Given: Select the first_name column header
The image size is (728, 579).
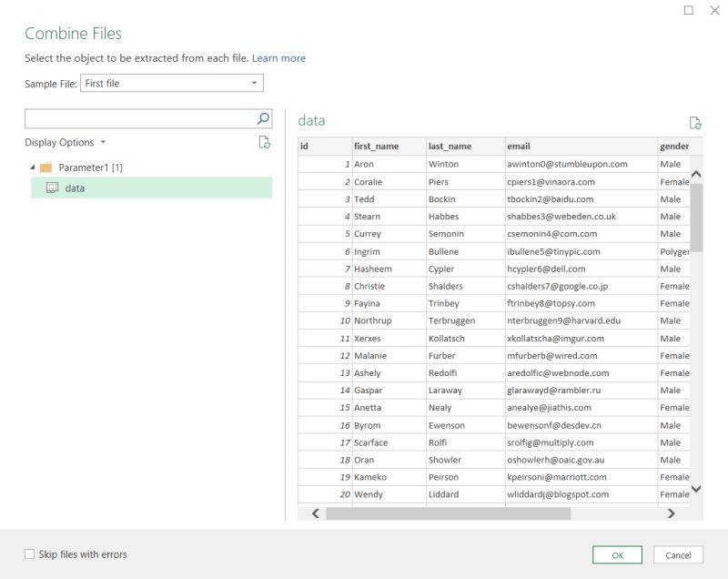Looking at the screenshot, I should [382, 146].
